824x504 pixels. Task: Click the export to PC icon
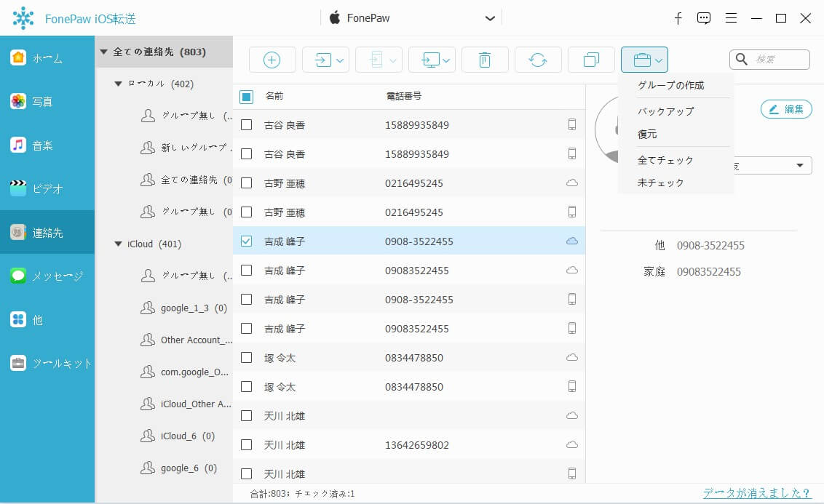point(430,60)
